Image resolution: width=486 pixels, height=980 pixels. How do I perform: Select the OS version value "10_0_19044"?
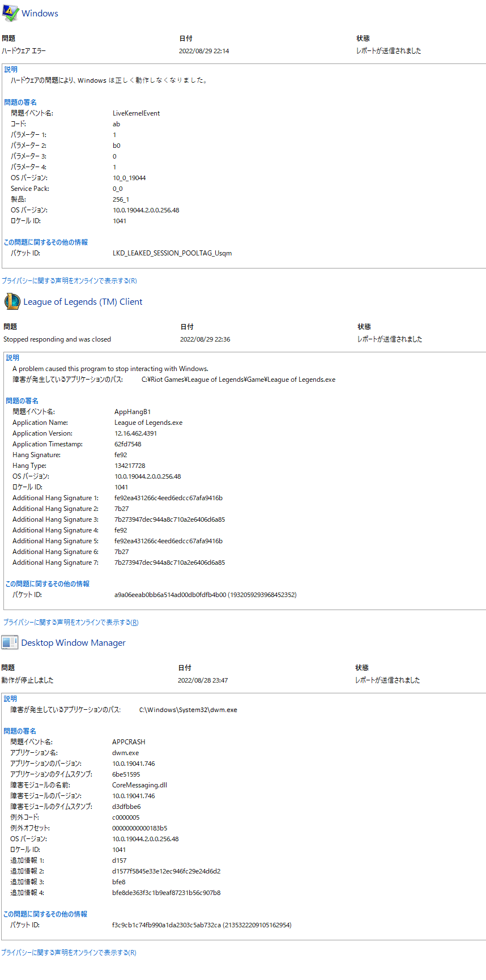point(129,178)
